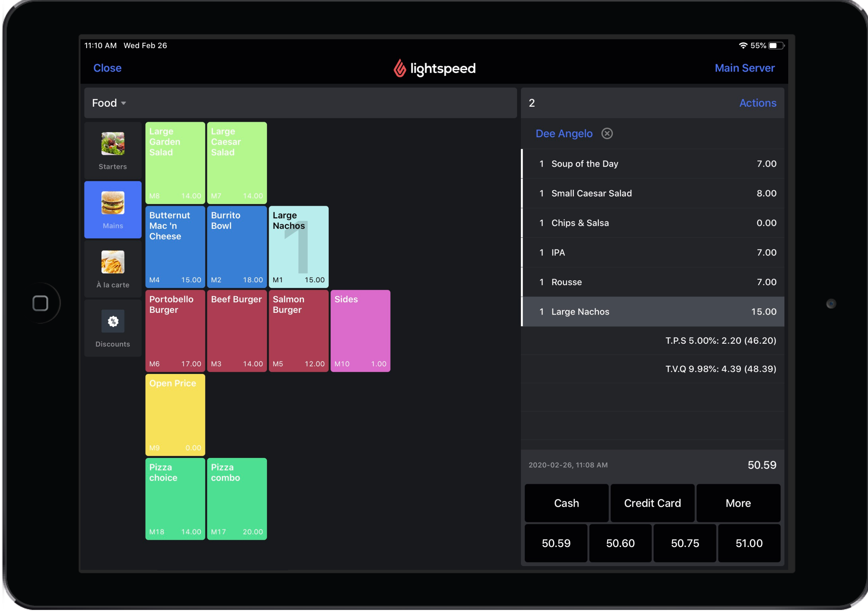Select the yellow Open Price tile
868x612 pixels.
click(x=175, y=416)
